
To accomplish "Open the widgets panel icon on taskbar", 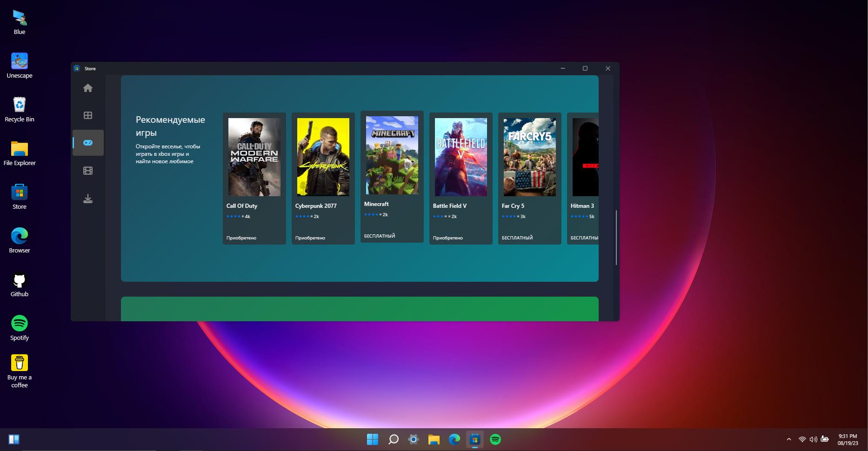I will click(14, 439).
